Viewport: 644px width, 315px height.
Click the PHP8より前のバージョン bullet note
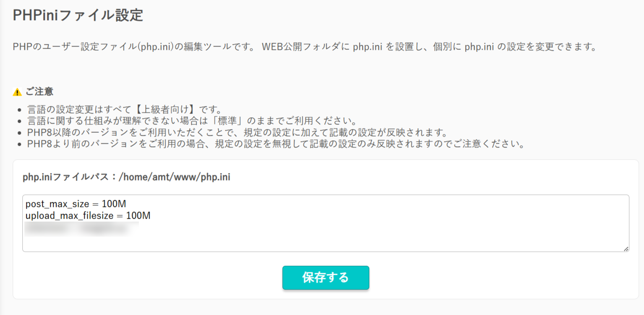point(276,145)
